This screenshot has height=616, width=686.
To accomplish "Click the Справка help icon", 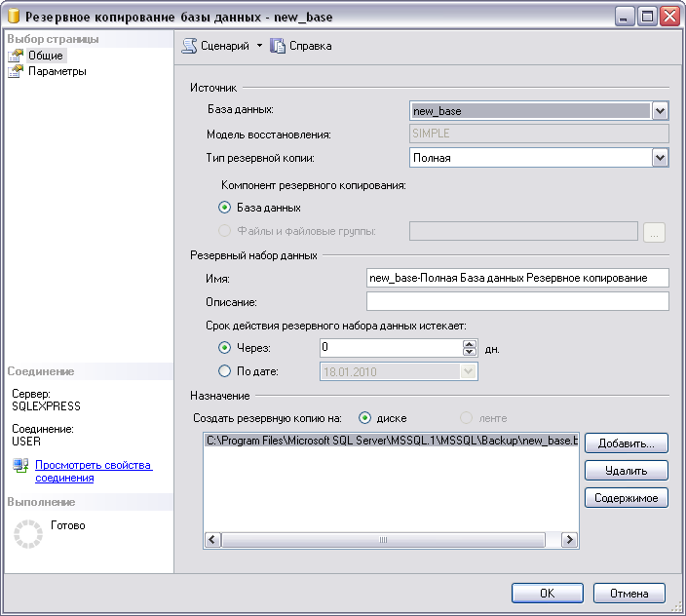I will click(278, 46).
